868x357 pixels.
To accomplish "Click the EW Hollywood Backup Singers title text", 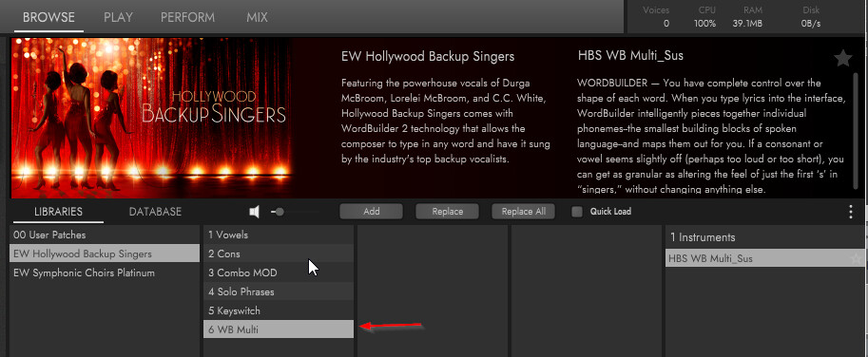I will click(428, 56).
